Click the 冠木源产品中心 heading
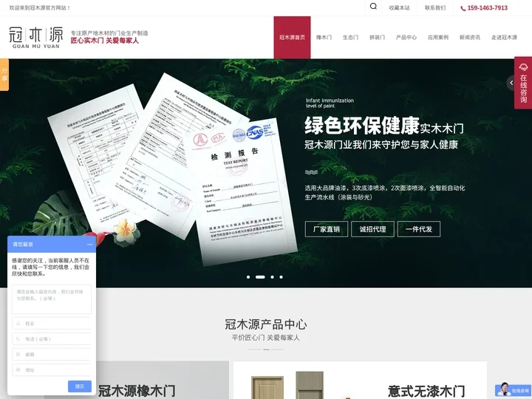The height and width of the screenshot is (399, 532). 266,324
